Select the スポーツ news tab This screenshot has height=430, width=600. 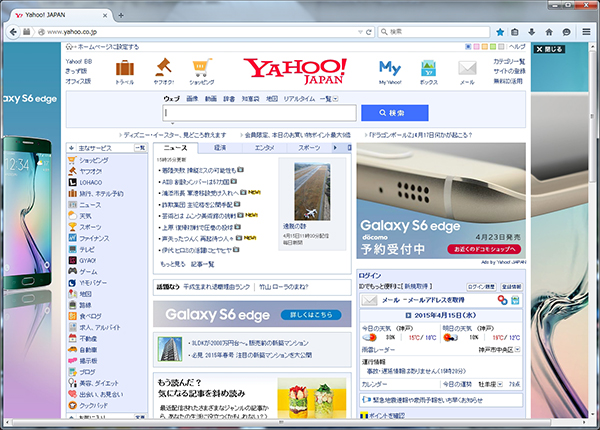click(x=310, y=147)
